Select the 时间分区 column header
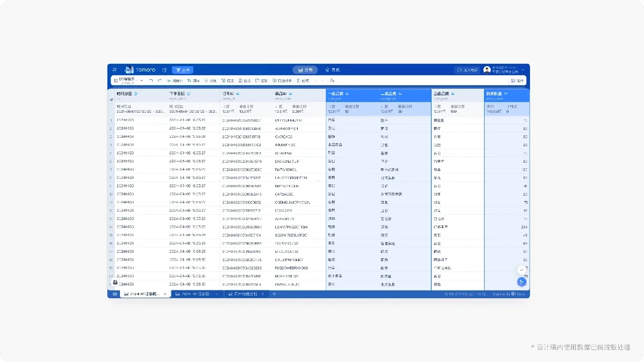Viewport: 644px width, 362px height. click(x=140, y=95)
